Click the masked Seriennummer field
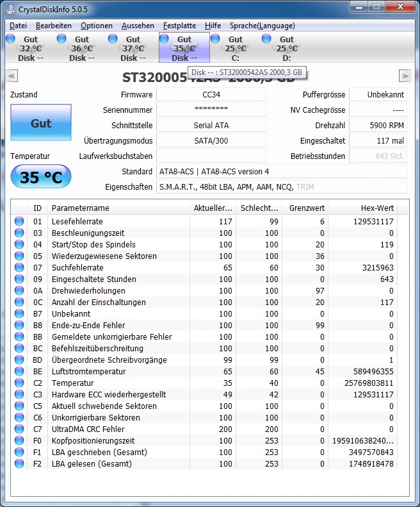 (211, 110)
